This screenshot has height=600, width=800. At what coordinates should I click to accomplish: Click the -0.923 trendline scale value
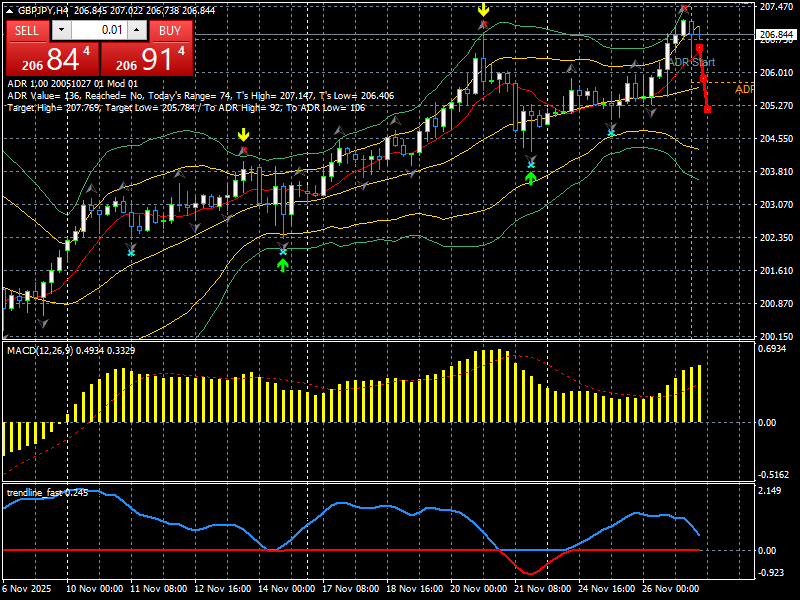coord(770,572)
